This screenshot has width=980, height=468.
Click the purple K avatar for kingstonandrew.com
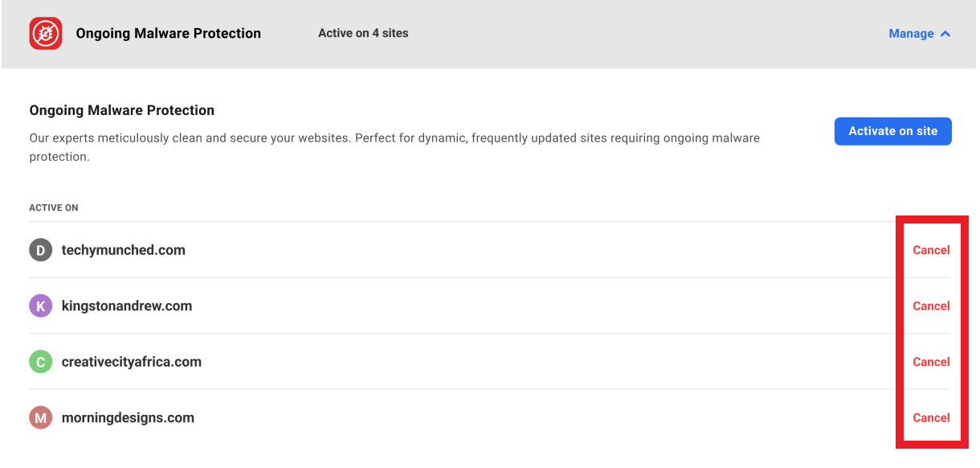41,306
